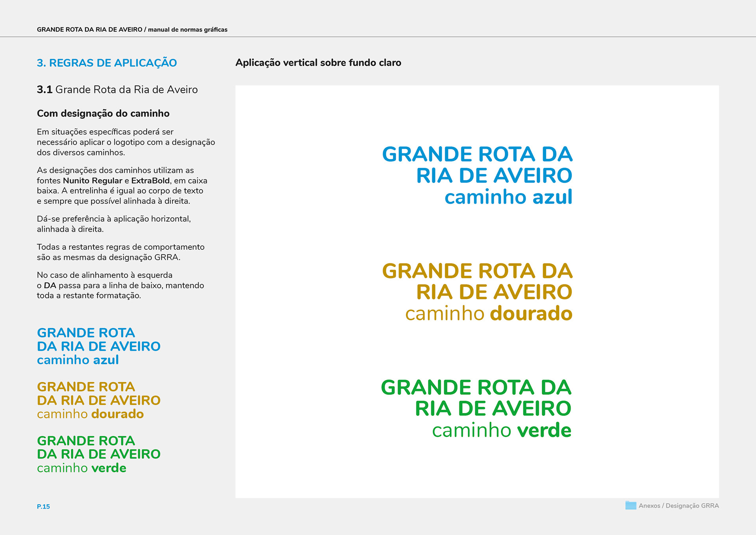The height and width of the screenshot is (535, 756).
Task: Select the 3. REGRAS DE APLICAÇÃO heading
Action: pyautogui.click(x=107, y=63)
